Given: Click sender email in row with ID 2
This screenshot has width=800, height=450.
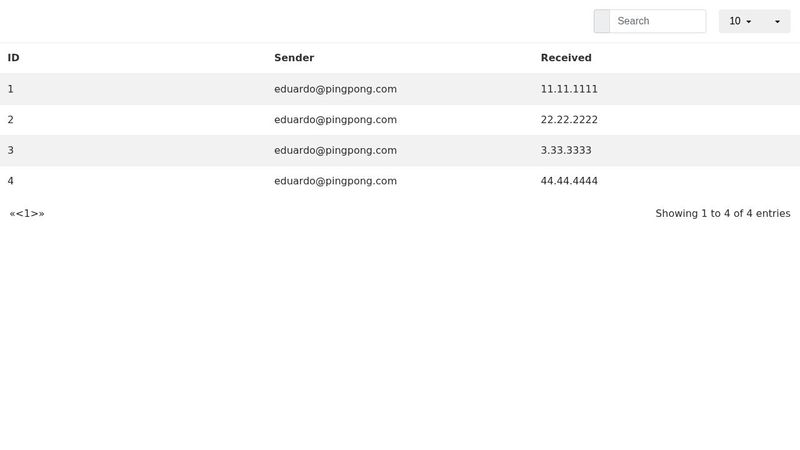Looking at the screenshot, I should tap(335, 120).
